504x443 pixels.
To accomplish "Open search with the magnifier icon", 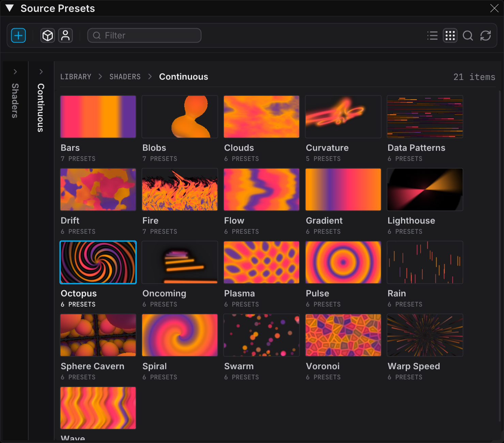I will 468,35.
